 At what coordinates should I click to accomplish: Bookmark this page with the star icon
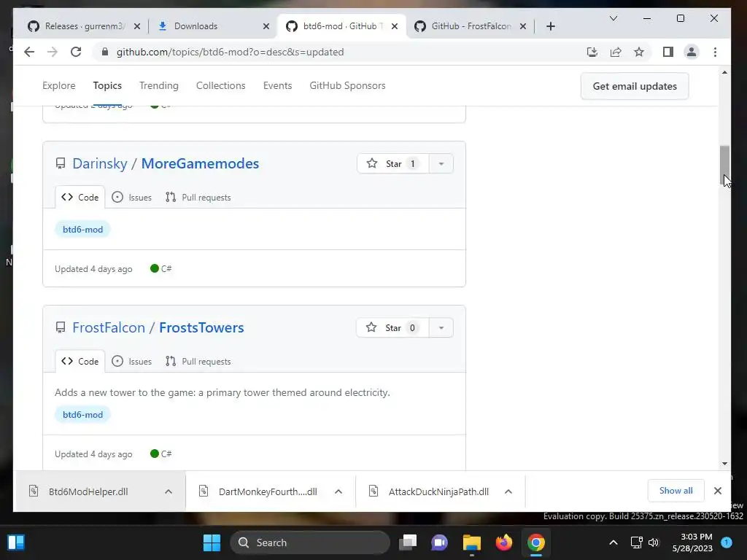pos(639,52)
